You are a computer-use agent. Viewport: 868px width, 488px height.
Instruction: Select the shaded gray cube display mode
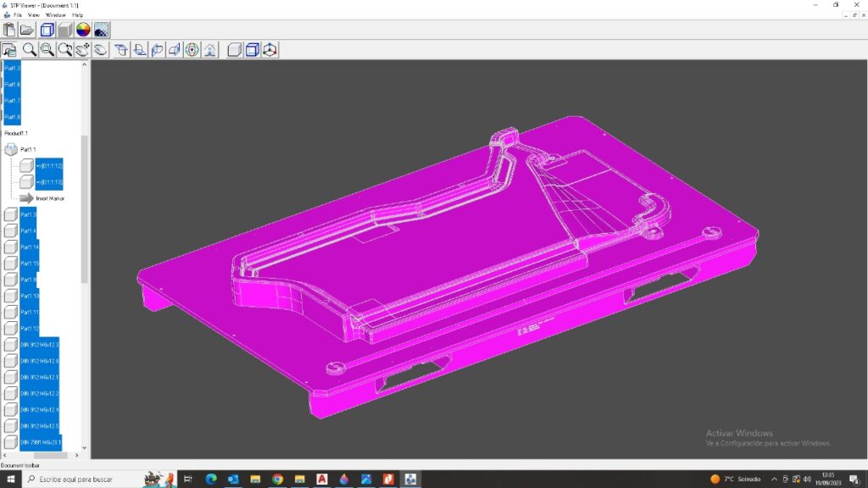64,30
